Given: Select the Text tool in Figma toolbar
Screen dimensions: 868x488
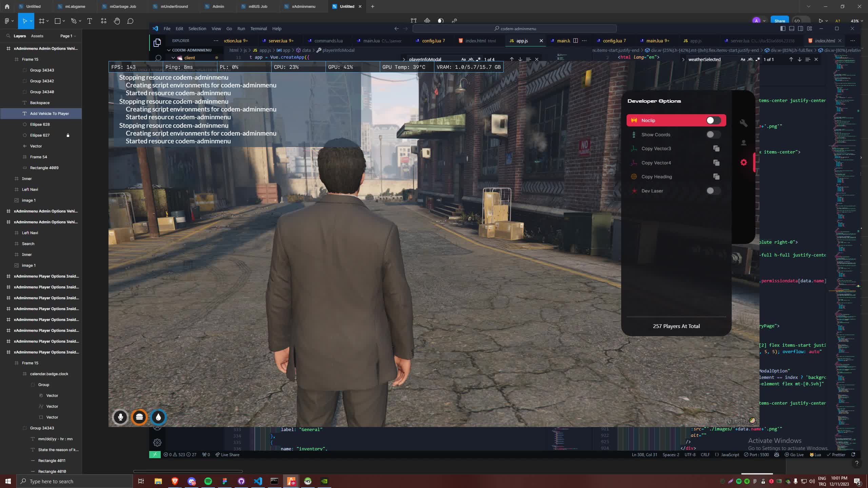Looking at the screenshot, I should (x=90, y=21).
